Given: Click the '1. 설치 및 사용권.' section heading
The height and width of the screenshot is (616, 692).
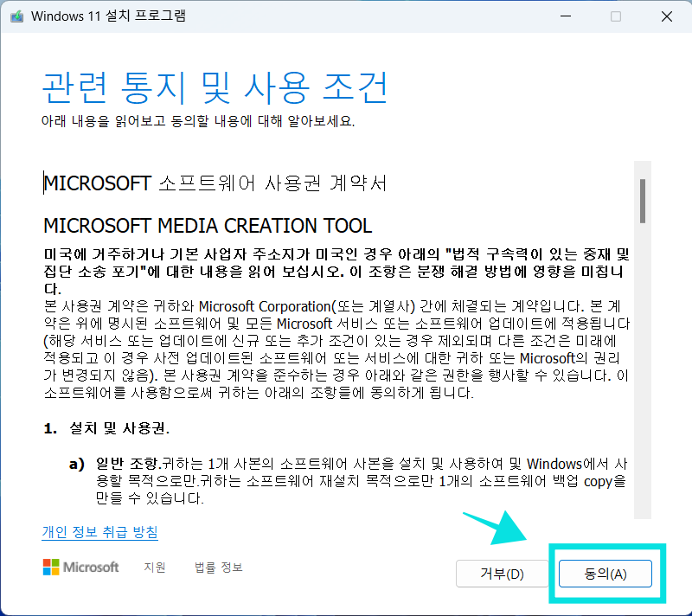Looking at the screenshot, I should (106, 428).
